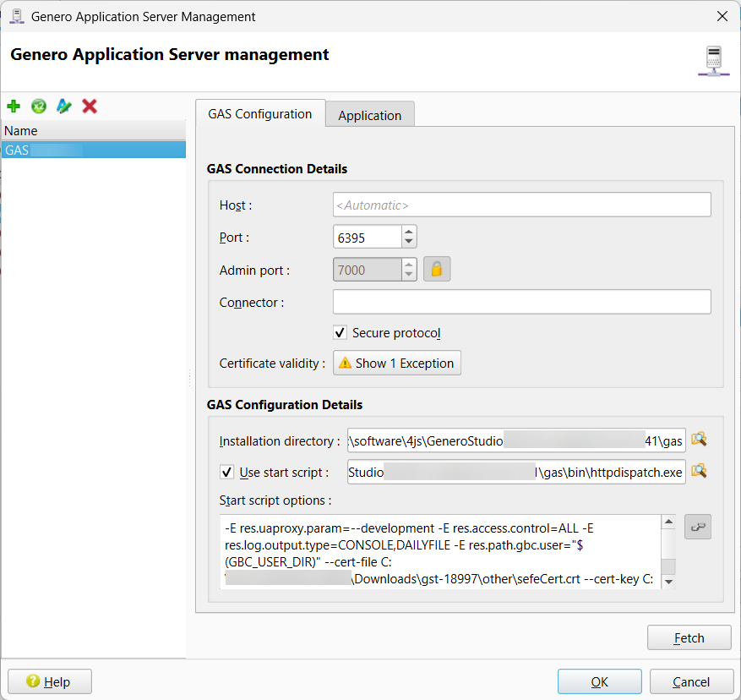Add a new GAS server configuration

click(14, 106)
